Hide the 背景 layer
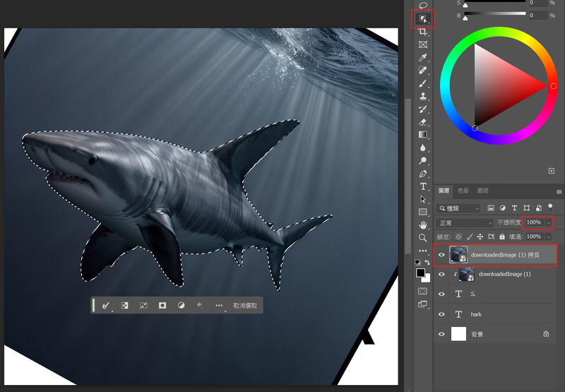The height and width of the screenshot is (392, 565). [x=442, y=333]
